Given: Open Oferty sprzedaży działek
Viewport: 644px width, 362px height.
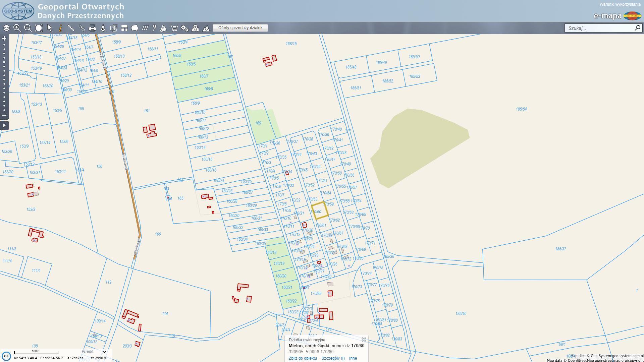Looking at the screenshot, I should click(240, 28).
